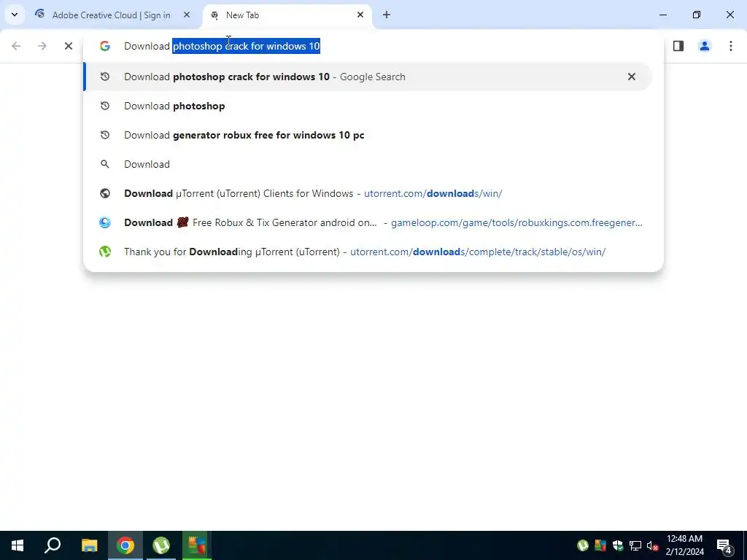Click the muted volume tray icon
The image size is (747, 560).
[x=652, y=545]
